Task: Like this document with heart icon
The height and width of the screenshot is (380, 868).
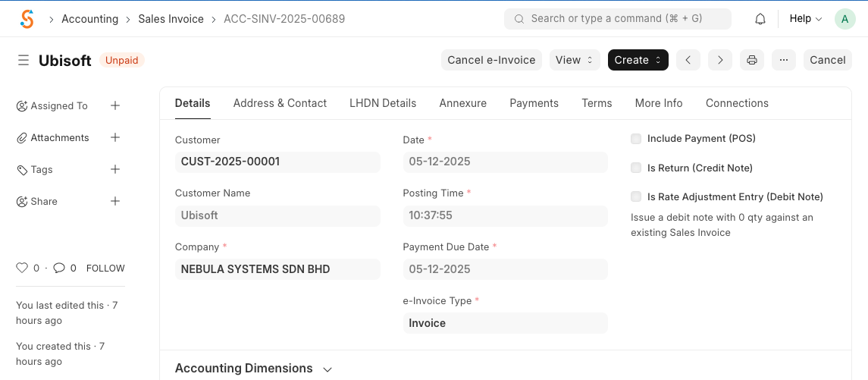Action: tap(22, 268)
